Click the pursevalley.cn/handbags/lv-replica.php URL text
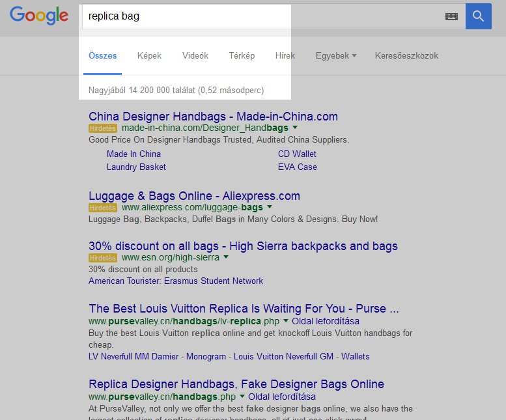The image size is (506, 420). (x=184, y=321)
